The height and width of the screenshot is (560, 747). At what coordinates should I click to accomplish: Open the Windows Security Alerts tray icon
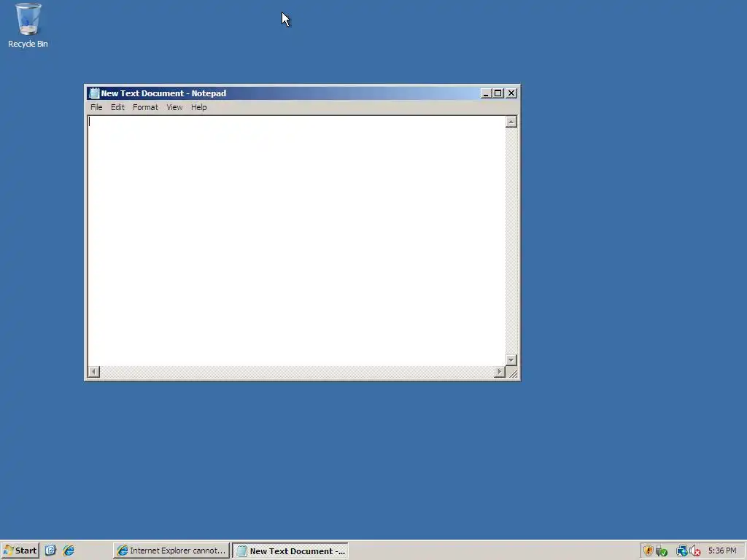point(648,551)
